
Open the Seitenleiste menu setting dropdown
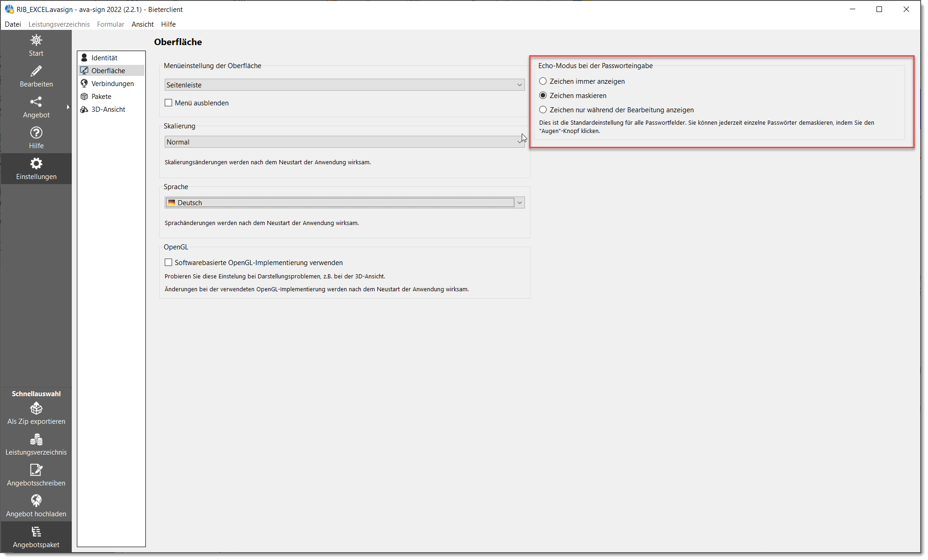344,85
